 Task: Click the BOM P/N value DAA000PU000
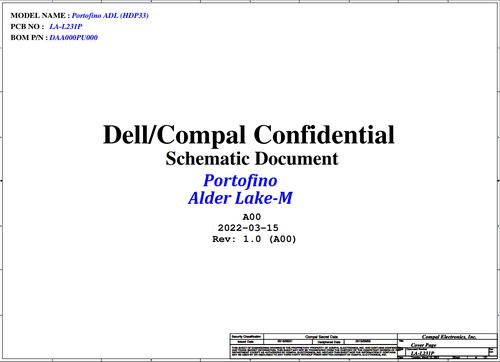(74, 38)
